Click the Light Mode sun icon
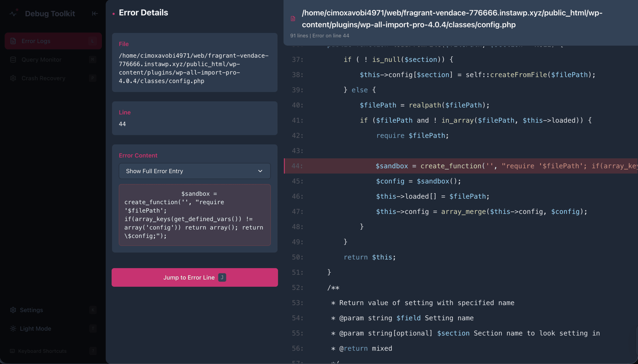The width and height of the screenshot is (638, 364). (13, 328)
